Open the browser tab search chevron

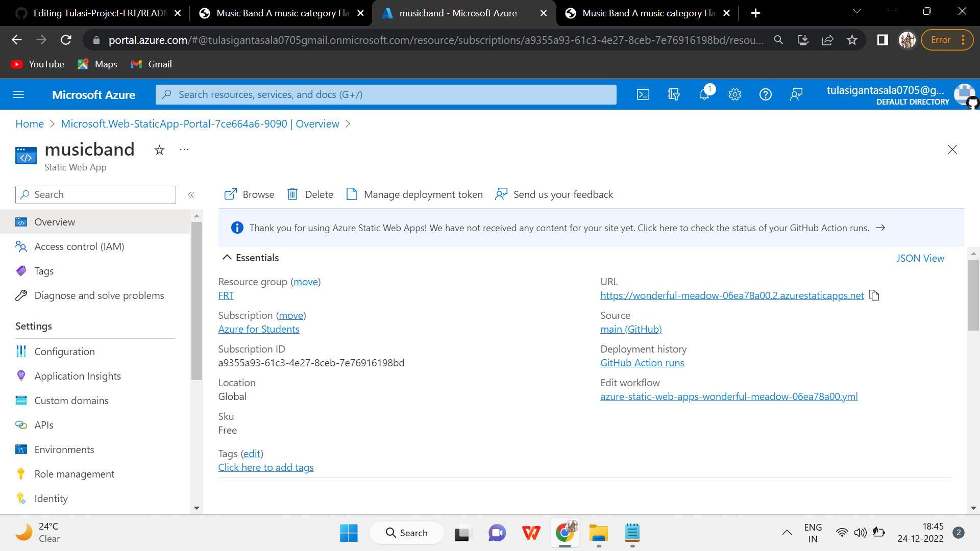(x=856, y=11)
